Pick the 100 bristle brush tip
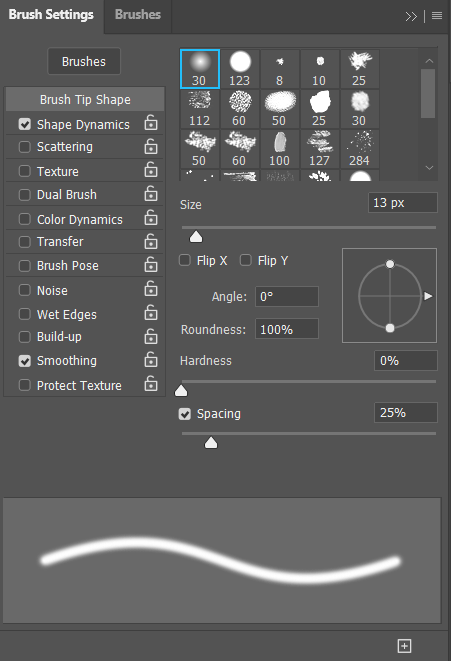 [279, 149]
